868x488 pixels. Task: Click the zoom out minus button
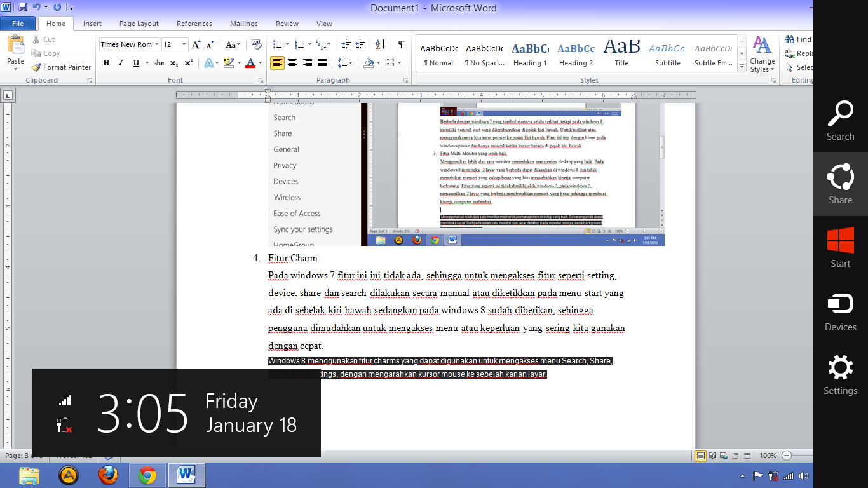tap(787, 456)
